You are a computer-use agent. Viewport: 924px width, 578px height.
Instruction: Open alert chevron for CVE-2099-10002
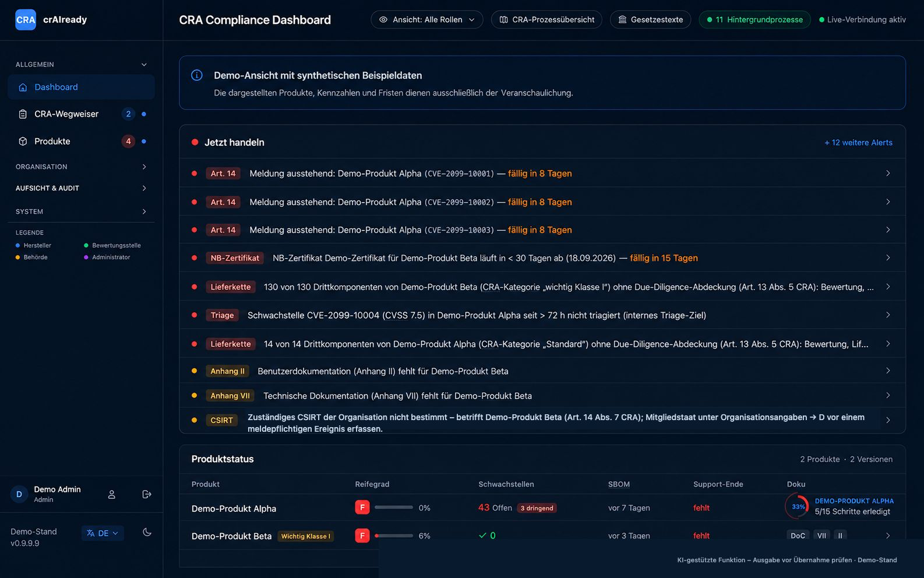tap(888, 202)
